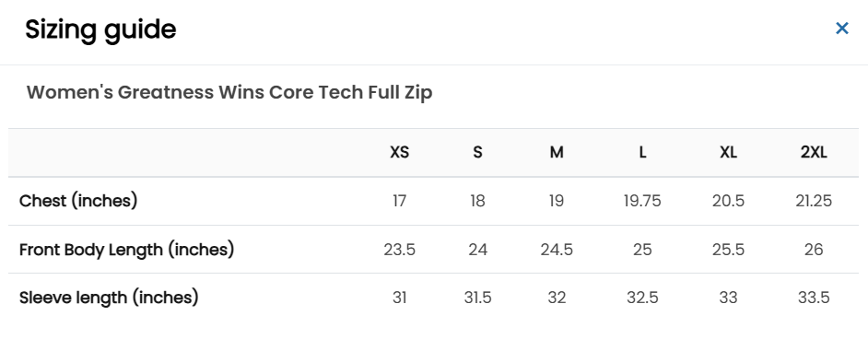Click the Sizing guide heading
The image size is (868, 339).
click(100, 29)
